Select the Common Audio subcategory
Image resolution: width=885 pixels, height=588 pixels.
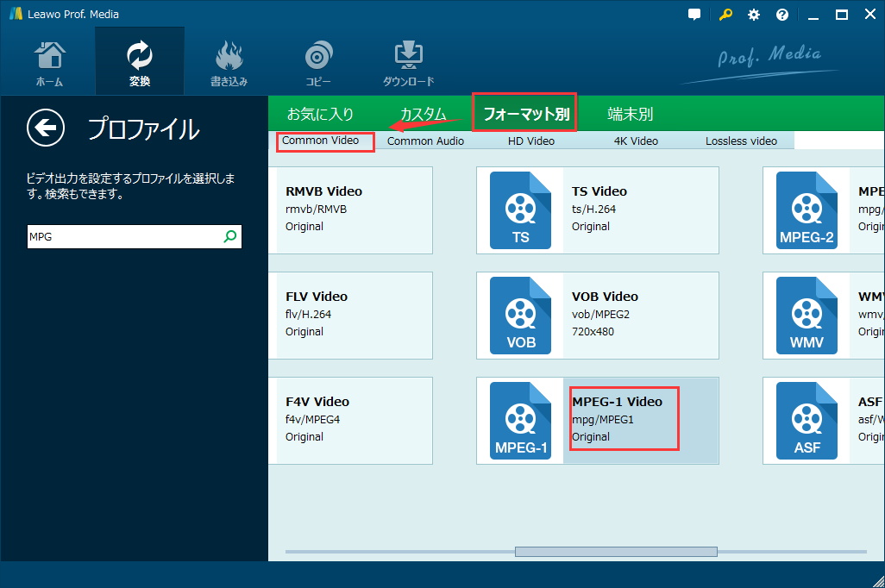(425, 141)
